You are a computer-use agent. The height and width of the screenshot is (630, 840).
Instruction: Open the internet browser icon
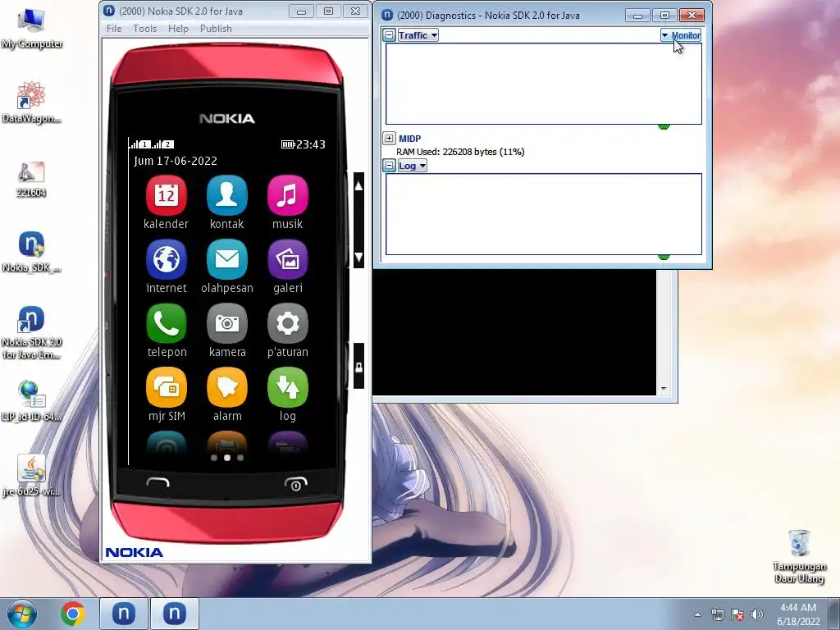click(166, 260)
